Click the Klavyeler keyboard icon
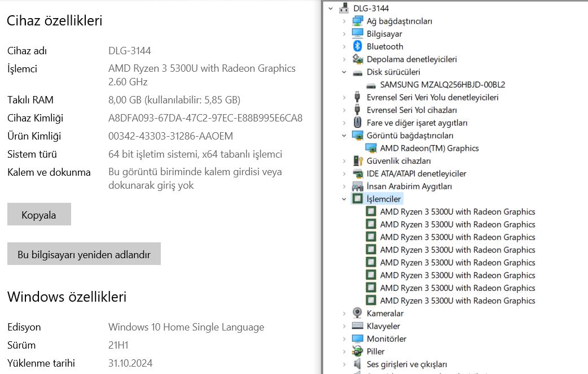The width and height of the screenshot is (588, 374). [x=358, y=325]
